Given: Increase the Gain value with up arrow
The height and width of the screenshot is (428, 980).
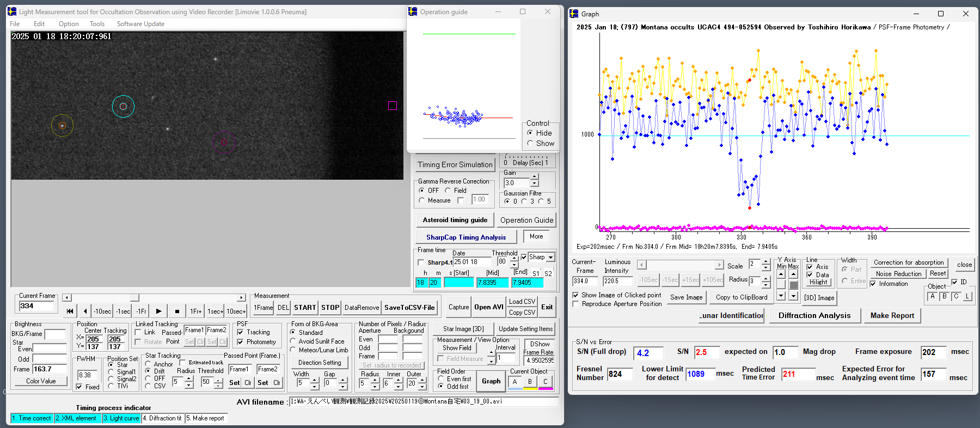Looking at the screenshot, I should tap(535, 177).
